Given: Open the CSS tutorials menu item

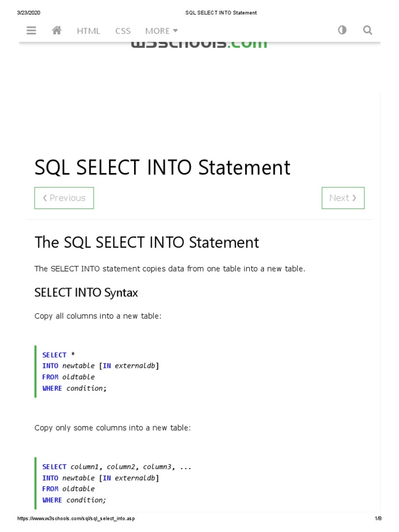Looking at the screenshot, I should pyautogui.click(x=123, y=31).
